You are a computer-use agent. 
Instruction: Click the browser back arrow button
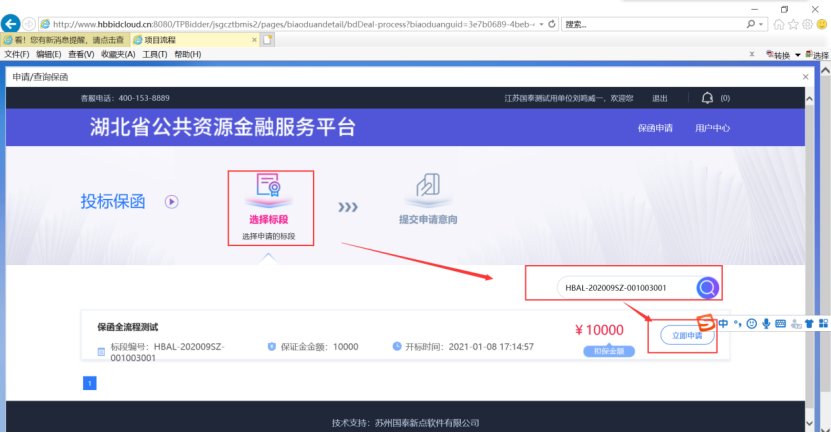pos(13,24)
